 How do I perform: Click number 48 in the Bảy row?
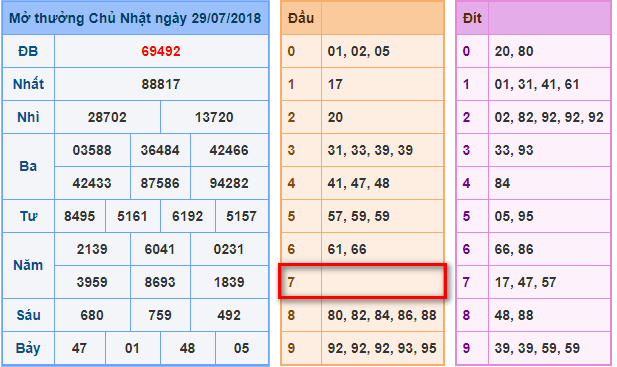point(188,349)
